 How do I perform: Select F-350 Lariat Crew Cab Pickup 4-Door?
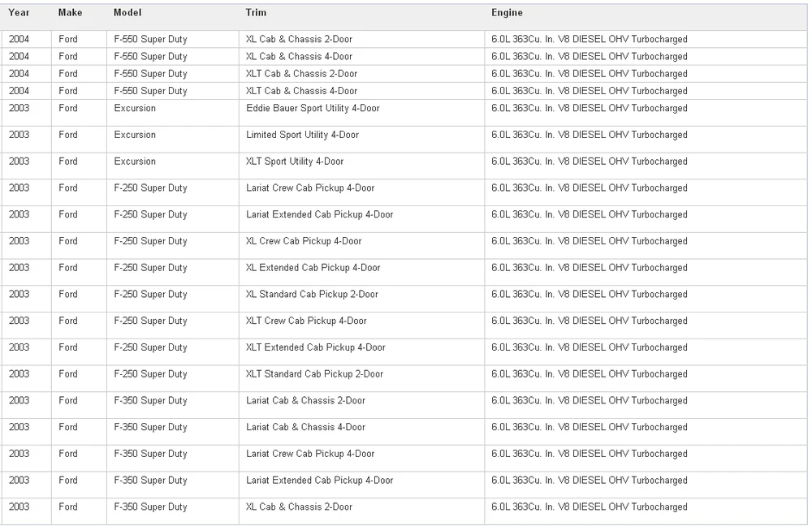click(x=310, y=454)
